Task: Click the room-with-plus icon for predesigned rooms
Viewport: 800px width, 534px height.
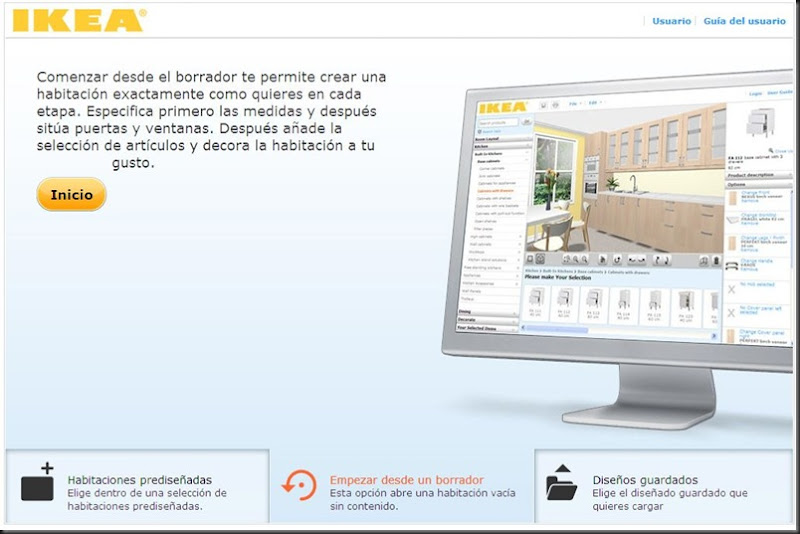Action: (x=38, y=481)
